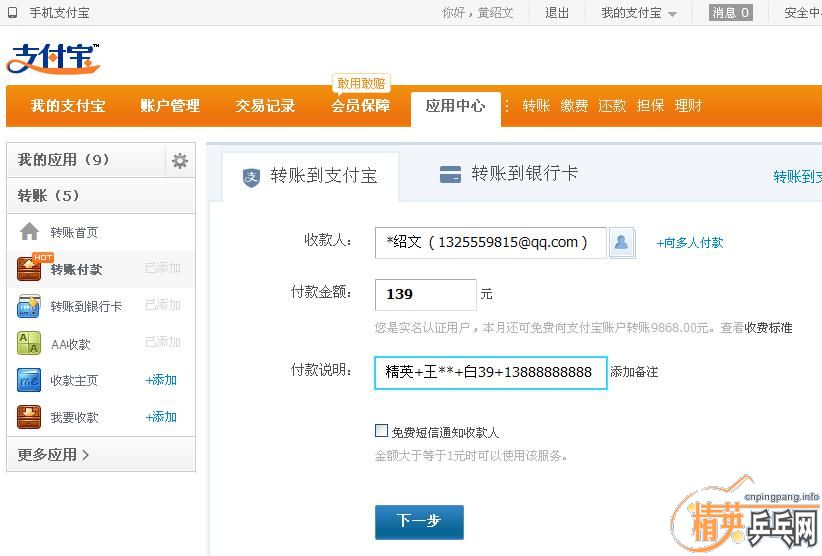Select AA收款 in sidebar
This screenshot has height=556, width=822.
click(71, 344)
